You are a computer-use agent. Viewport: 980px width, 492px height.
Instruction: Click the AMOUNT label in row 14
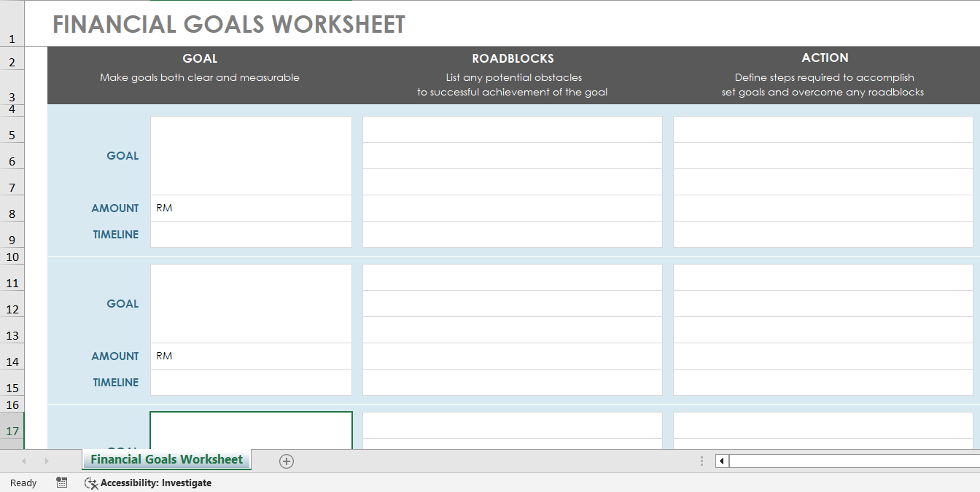[x=115, y=356]
